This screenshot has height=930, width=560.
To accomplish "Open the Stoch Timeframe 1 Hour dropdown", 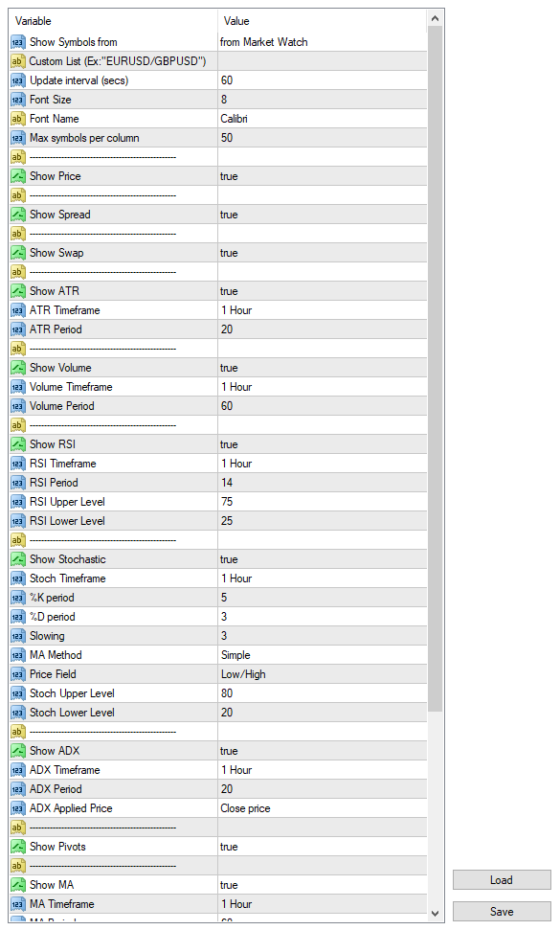I will (323, 578).
